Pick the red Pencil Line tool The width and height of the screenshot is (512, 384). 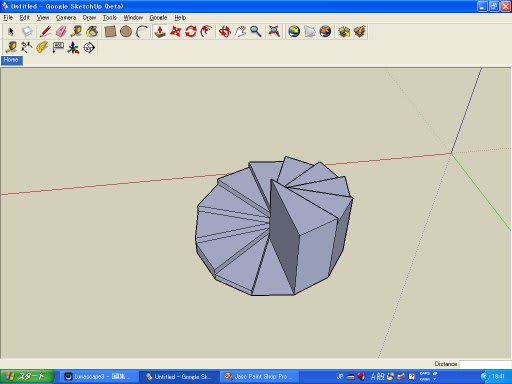point(45,32)
